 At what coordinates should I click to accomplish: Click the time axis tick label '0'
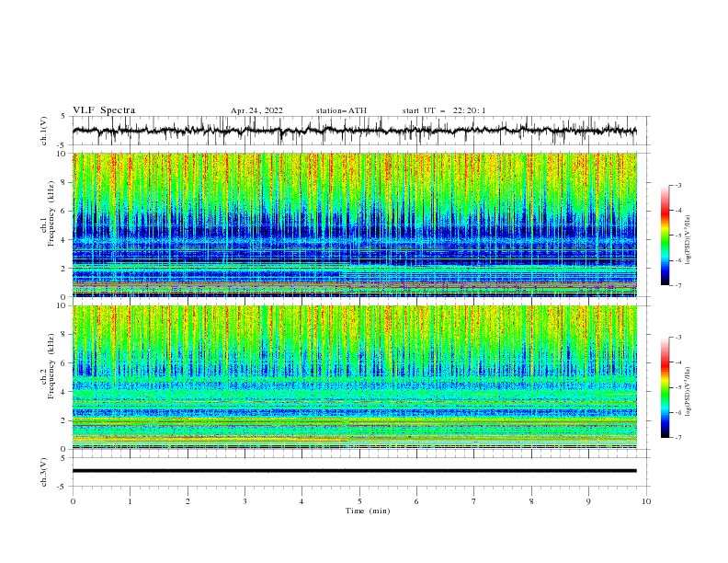(x=73, y=501)
